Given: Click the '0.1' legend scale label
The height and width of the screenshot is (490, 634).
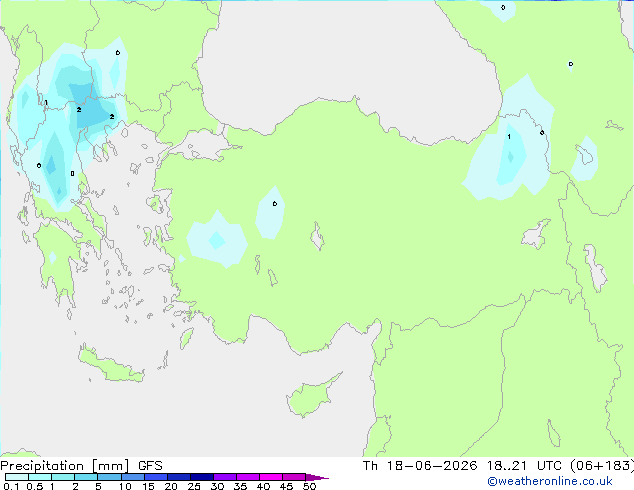Looking at the screenshot, I should [11, 486].
